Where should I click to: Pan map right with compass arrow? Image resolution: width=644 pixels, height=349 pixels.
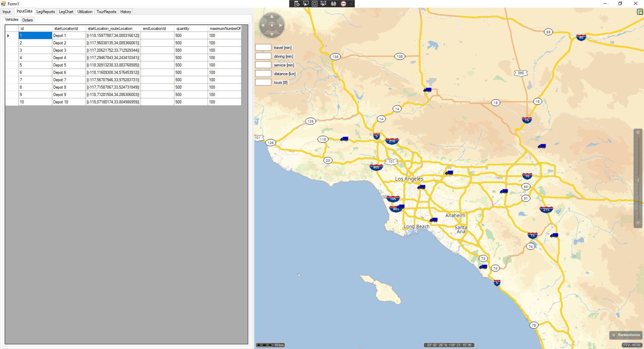point(281,25)
